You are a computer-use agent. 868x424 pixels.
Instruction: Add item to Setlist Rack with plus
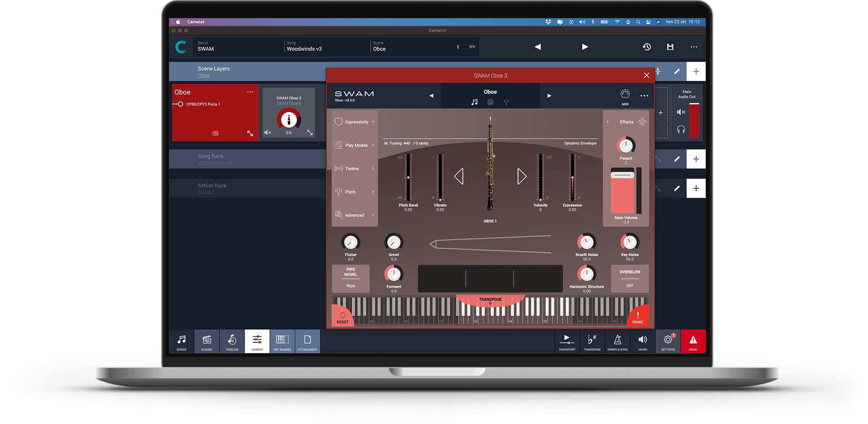tap(696, 188)
